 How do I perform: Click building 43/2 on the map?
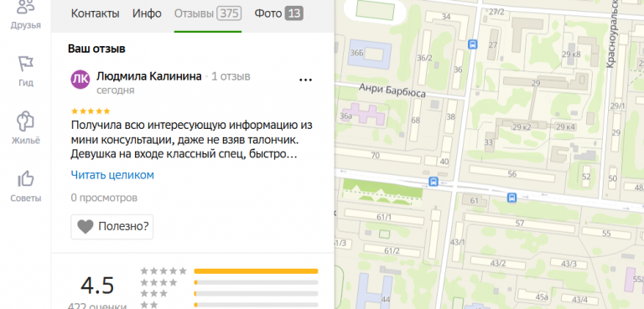(498, 263)
